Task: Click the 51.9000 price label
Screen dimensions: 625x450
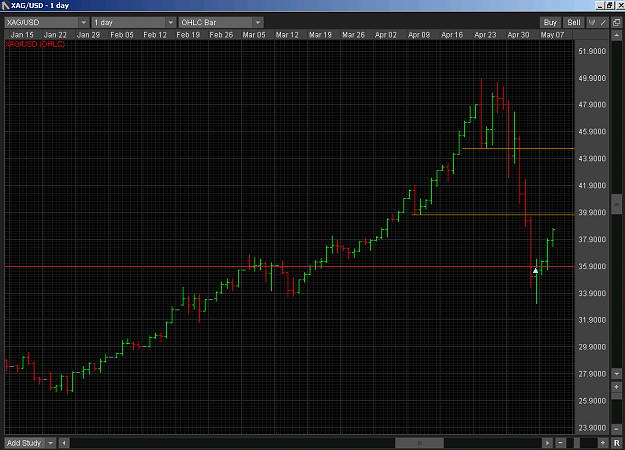Action: click(x=592, y=51)
